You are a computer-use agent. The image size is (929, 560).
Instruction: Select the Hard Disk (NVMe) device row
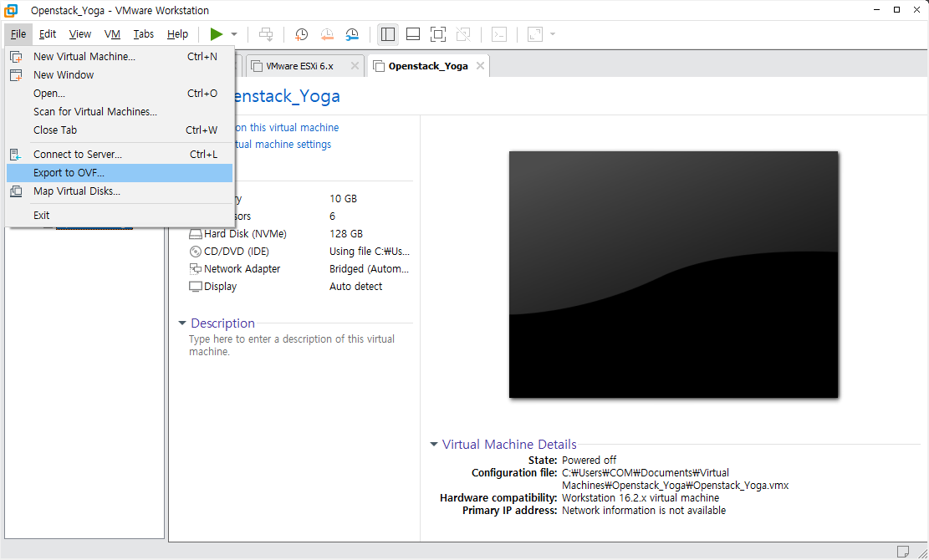(x=299, y=234)
